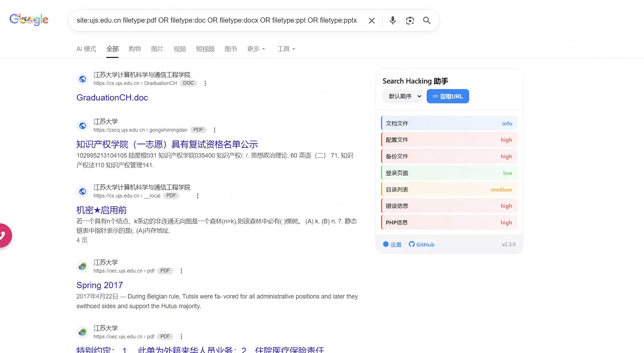Open the 默认顺序 sort order dropdown

[403, 96]
